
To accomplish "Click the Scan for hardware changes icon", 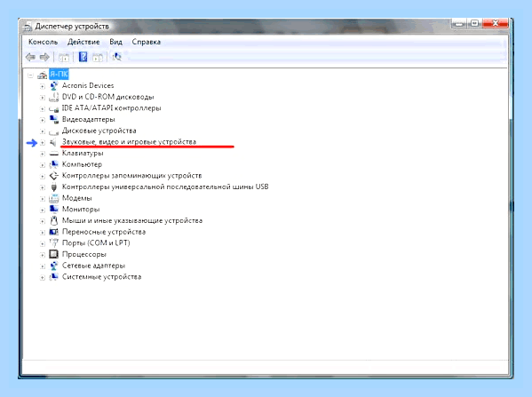I will tap(116, 57).
